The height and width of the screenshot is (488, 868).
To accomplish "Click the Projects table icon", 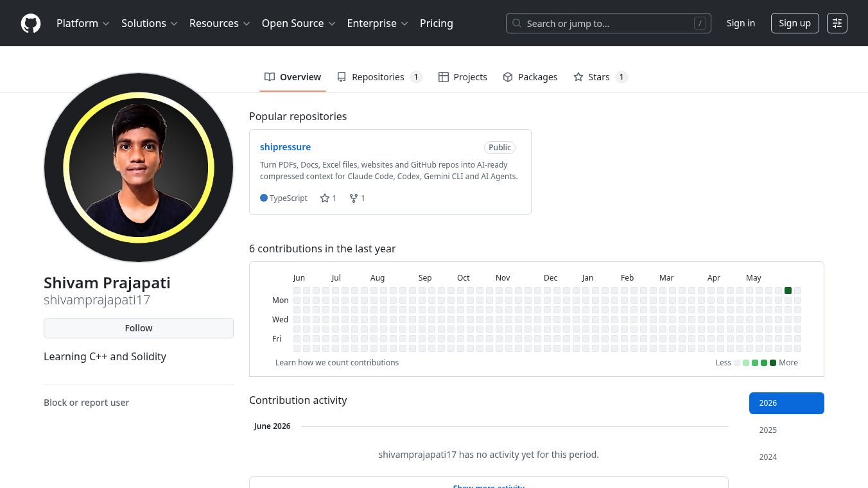I will click(444, 77).
